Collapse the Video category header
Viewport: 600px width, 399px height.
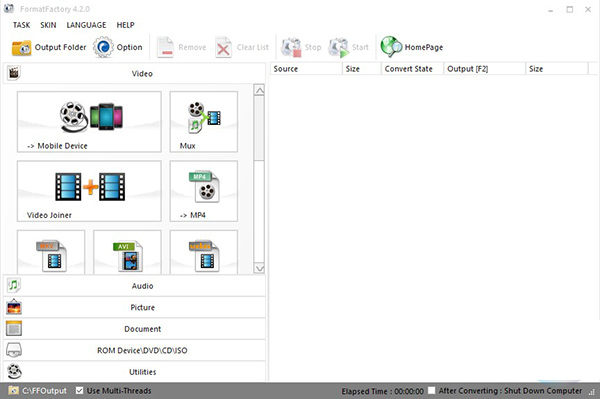[x=134, y=73]
